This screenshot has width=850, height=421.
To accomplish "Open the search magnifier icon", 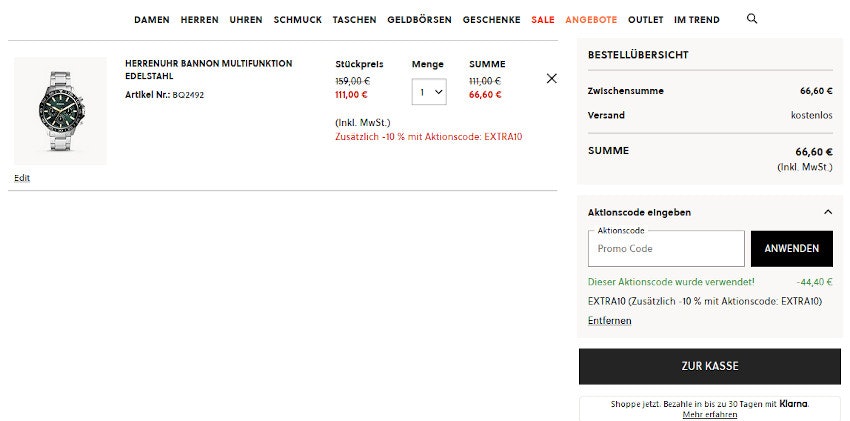I will tap(752, 19).
